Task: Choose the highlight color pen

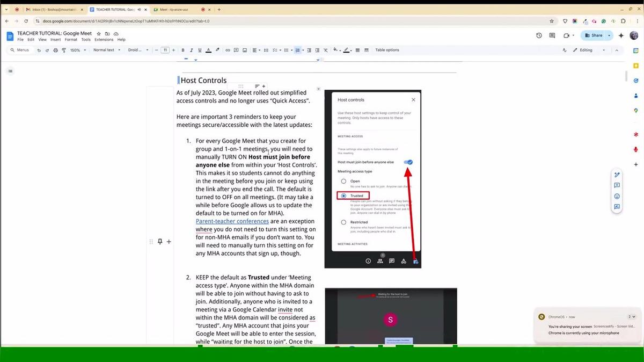Action: 217,50
